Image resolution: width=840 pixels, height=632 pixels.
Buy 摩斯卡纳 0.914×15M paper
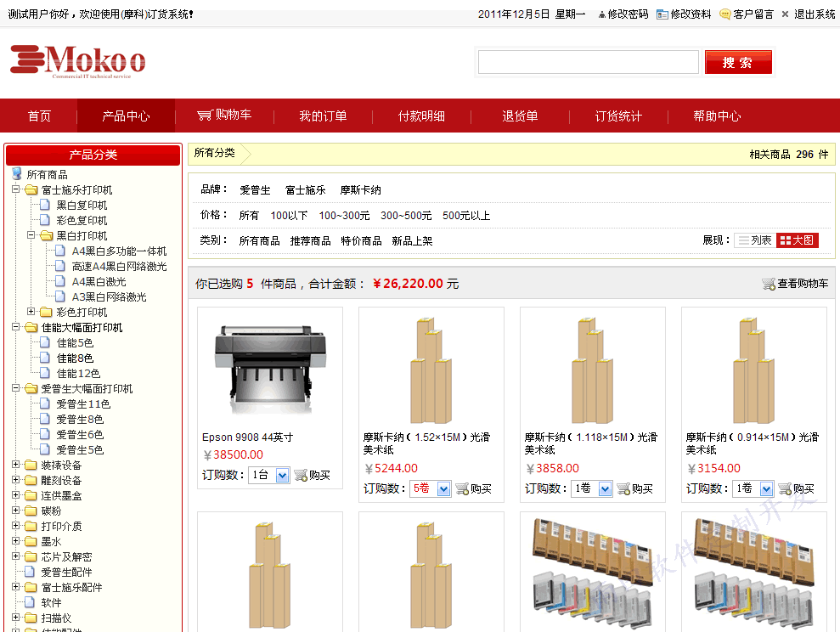[x=797, y=489]
